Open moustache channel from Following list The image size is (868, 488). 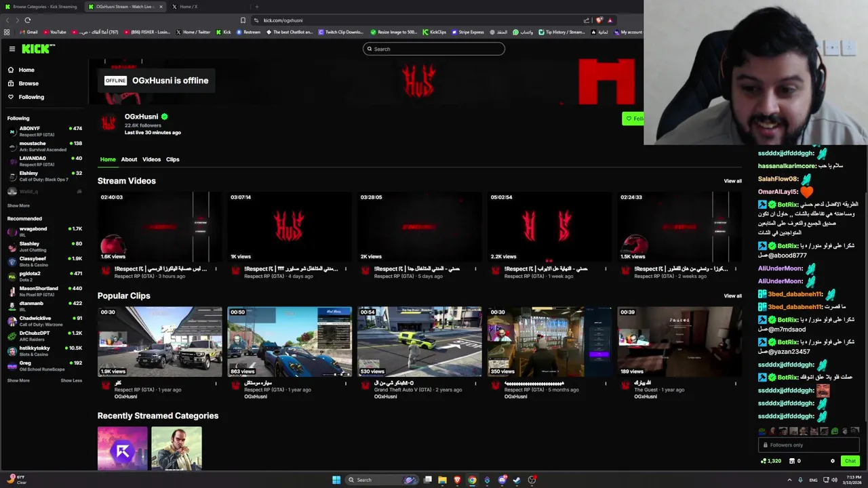pos(45,146)
